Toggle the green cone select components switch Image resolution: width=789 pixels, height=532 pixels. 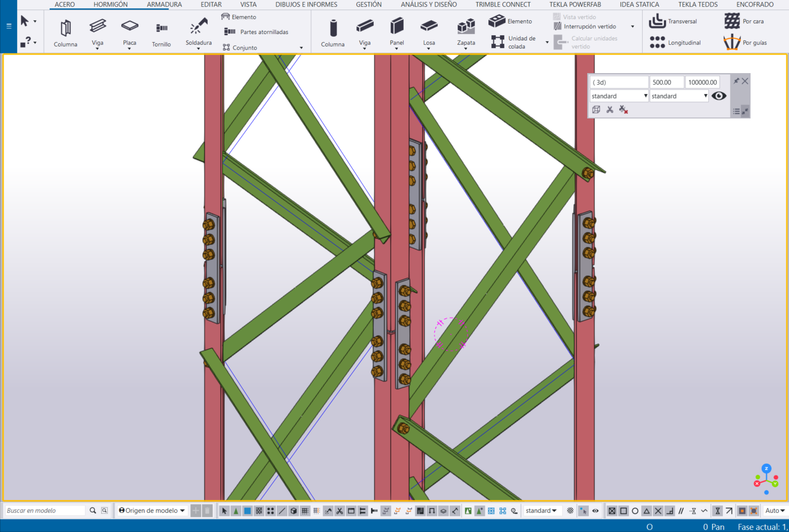pos(236,511)
